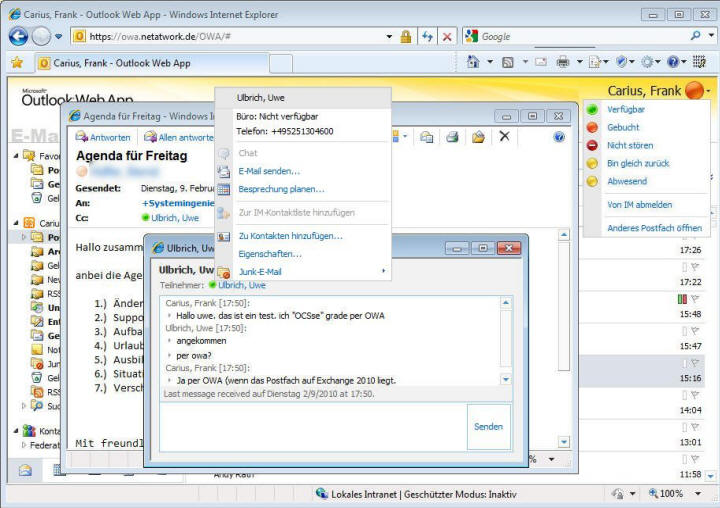Viewport: 720px width, 508px height.
Task: Set presence status to Nicht stören
Action: [630, 145]
